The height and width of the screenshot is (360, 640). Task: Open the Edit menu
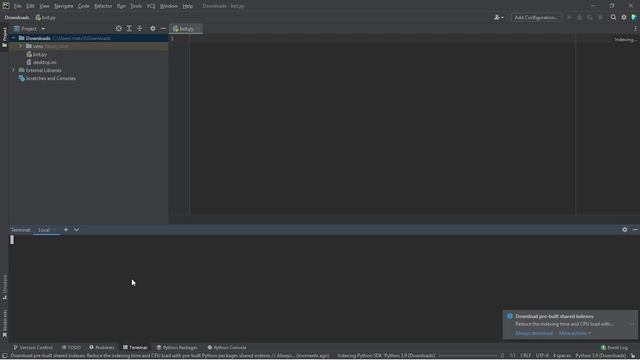click(x=31, y=6)
